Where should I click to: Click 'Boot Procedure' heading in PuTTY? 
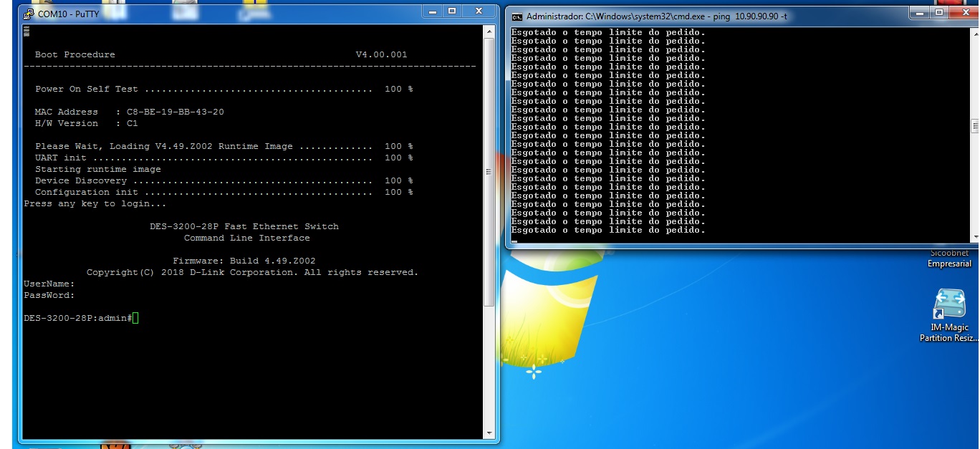75,54
